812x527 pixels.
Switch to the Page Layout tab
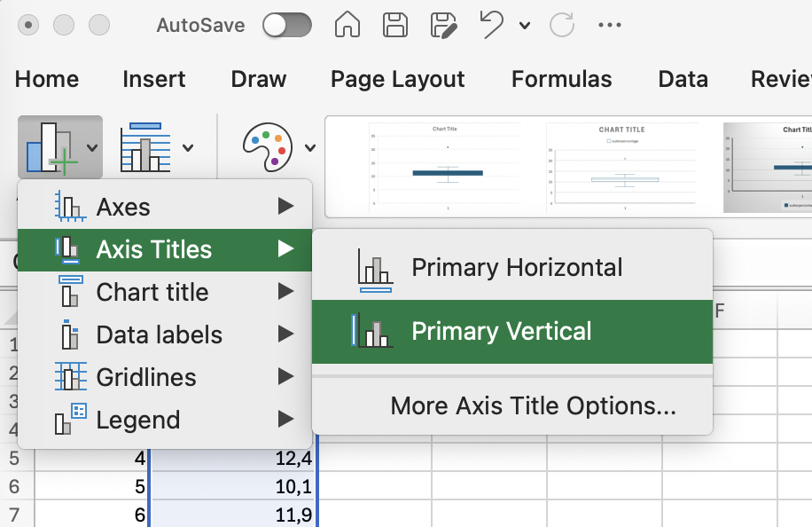[397, 80]
